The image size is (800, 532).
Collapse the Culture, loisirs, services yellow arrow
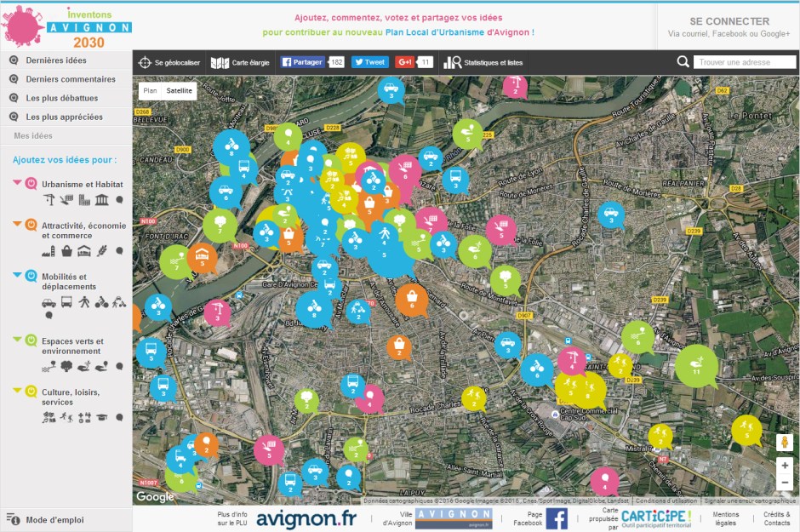coord(18,391)
